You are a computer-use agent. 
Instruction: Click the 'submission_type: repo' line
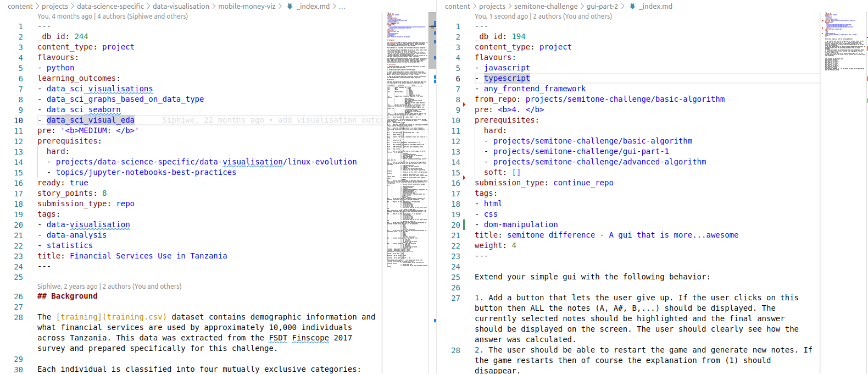pyautogui.click(x=86, y=204)
